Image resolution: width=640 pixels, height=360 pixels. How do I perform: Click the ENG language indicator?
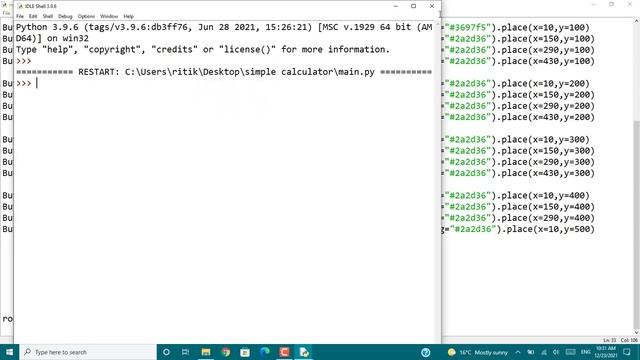click(586, 352)
